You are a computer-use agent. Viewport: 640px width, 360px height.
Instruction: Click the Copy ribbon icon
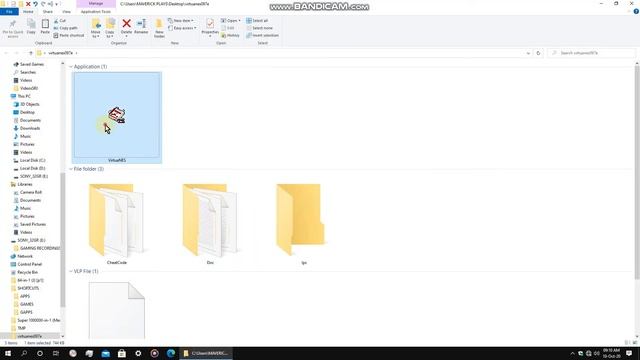tap(31, 27)
